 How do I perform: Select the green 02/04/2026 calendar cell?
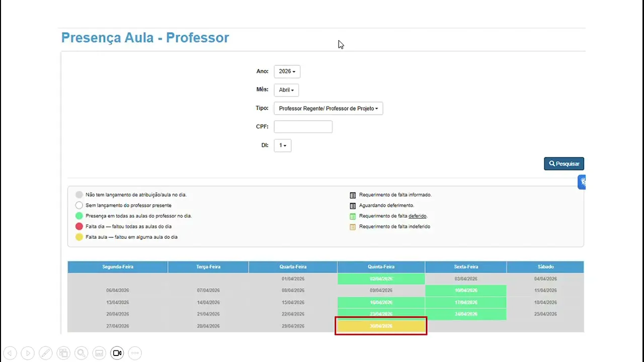click(x=381, y=279)
